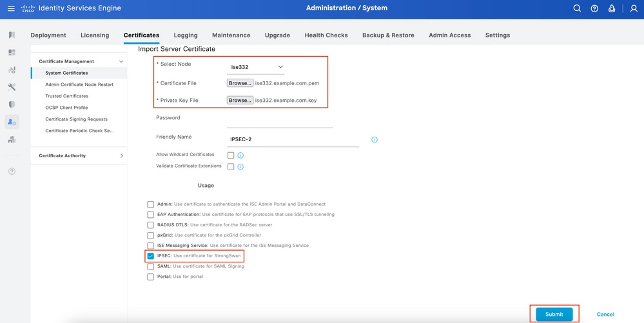
Task: Switch to the Licensing tab
Action: coord(95,35)
